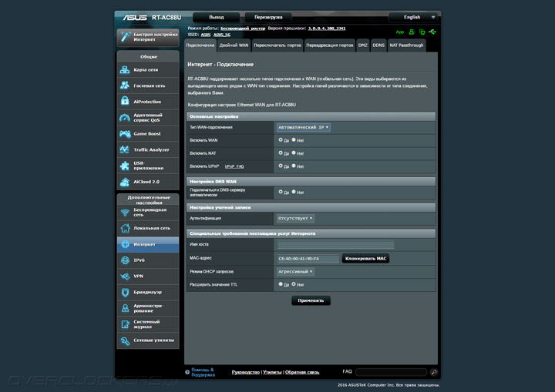This screenshot has height=392, width=555.
Task: Open the WAN connection type dropdown
Action: 304,127
